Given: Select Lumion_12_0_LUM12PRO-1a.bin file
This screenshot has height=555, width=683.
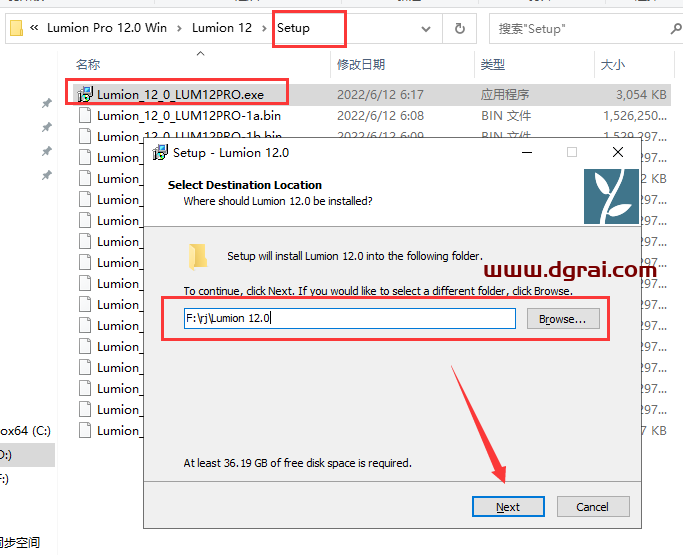Looking at the screenshot, I should 189,116.
